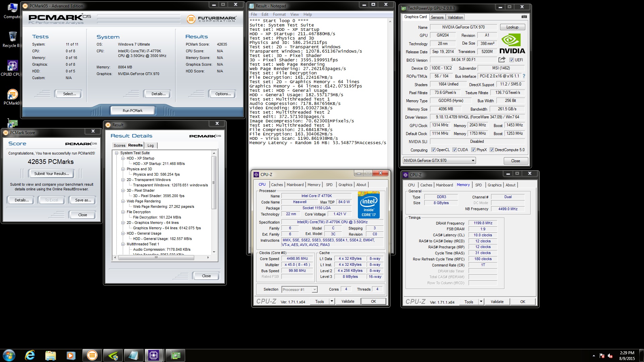The height and width of the screenshot is (362, 644).
Task: Open the Mainboard tab in left CPU-Z window
Action: [x=295, y=185]
